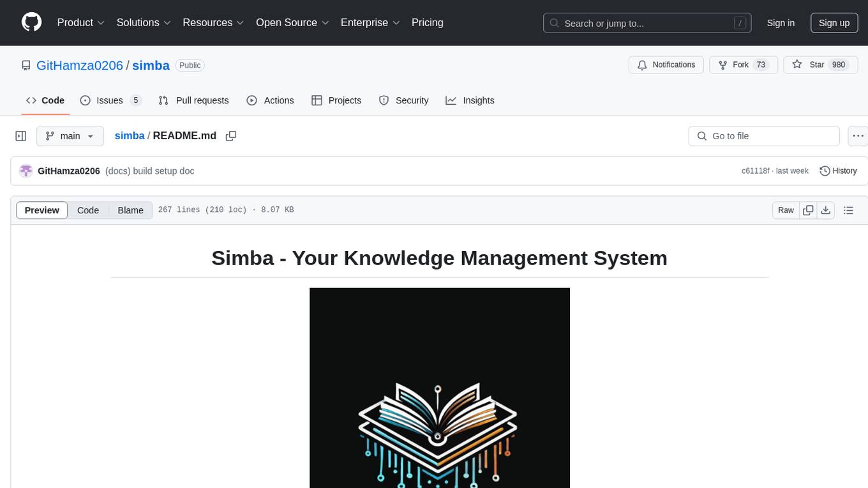Toggle the file tree side panel

[21, 136]
